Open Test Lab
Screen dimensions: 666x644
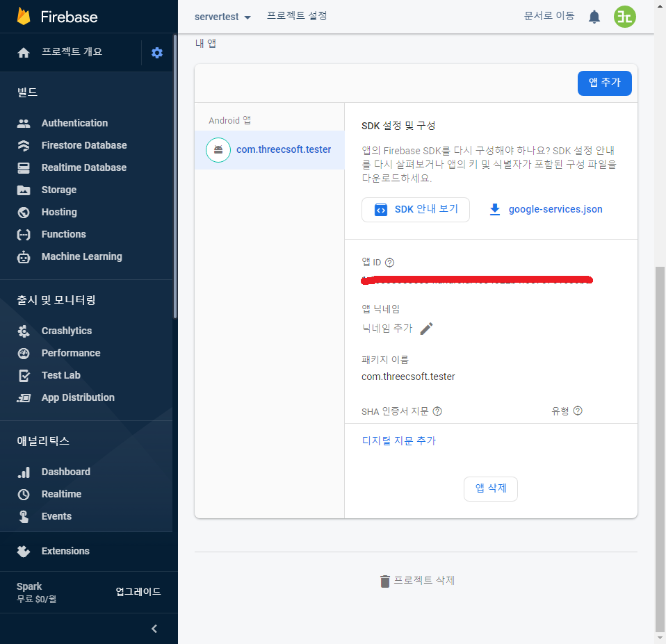click(x=61, y=375)
